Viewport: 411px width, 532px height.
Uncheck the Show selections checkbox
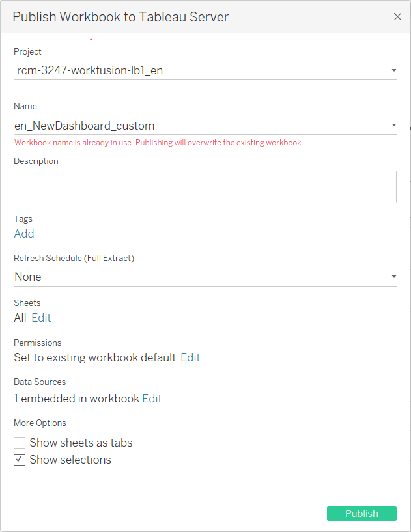20,460
